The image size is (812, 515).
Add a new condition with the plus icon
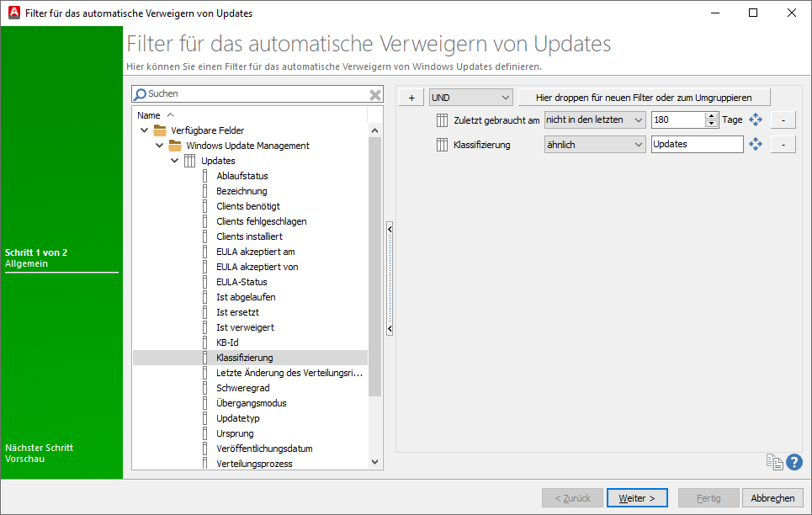[411, 97]
